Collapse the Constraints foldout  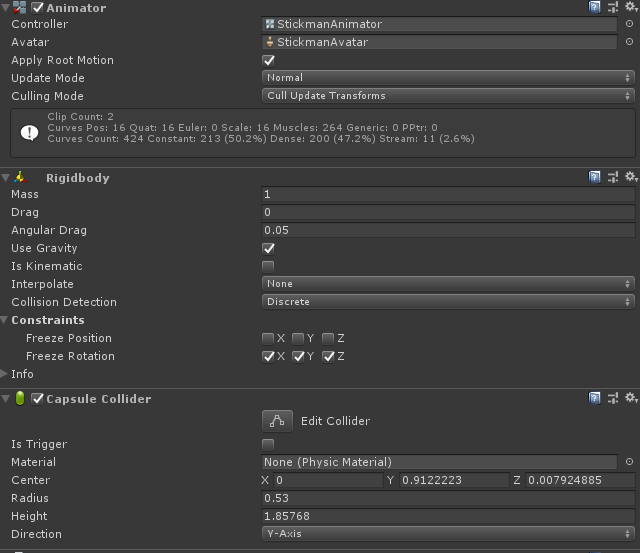(x=4, y=320)
